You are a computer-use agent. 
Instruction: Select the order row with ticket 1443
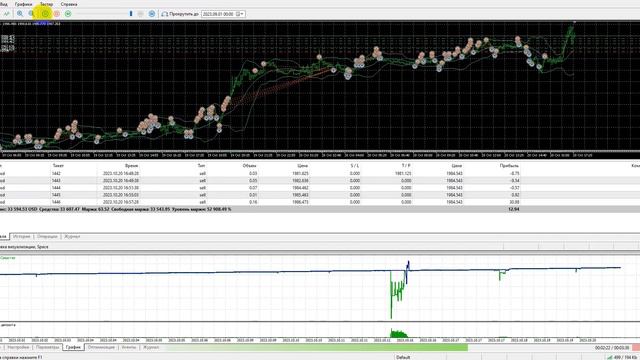[320, 180]
